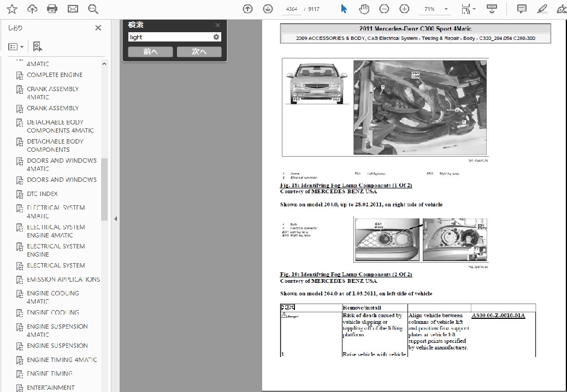Click bookmarks panel scroll up arrow
The image size is (567, 392).
click(104, 64)
